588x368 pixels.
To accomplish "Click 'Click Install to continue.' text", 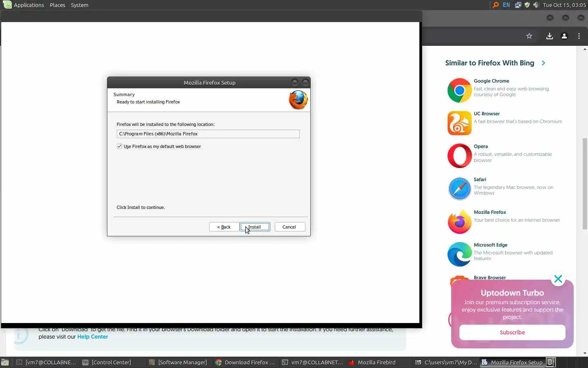I will click(140, 207).
